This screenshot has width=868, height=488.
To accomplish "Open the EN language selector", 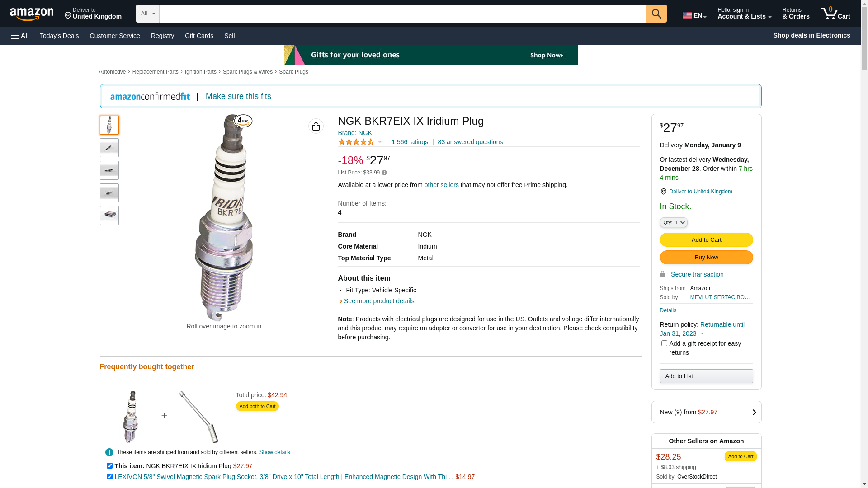I will [694, 15].
